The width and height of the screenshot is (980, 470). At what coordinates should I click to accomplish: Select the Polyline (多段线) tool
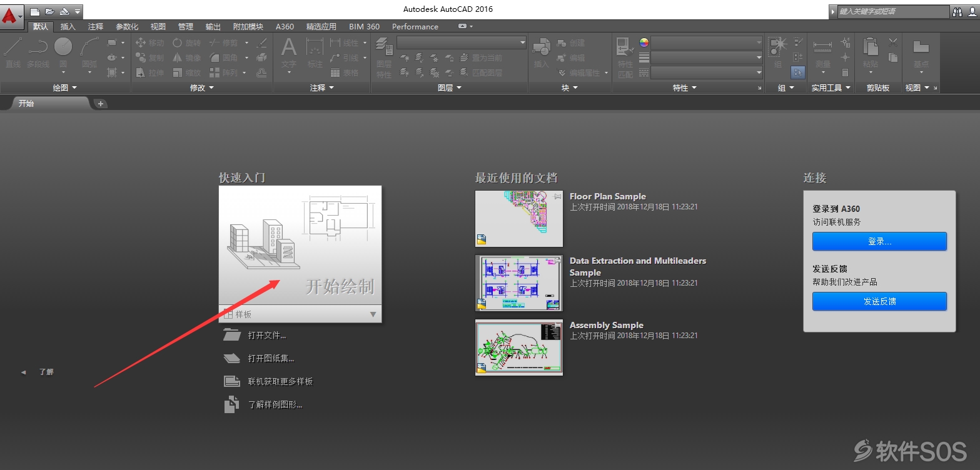point(38,53)
